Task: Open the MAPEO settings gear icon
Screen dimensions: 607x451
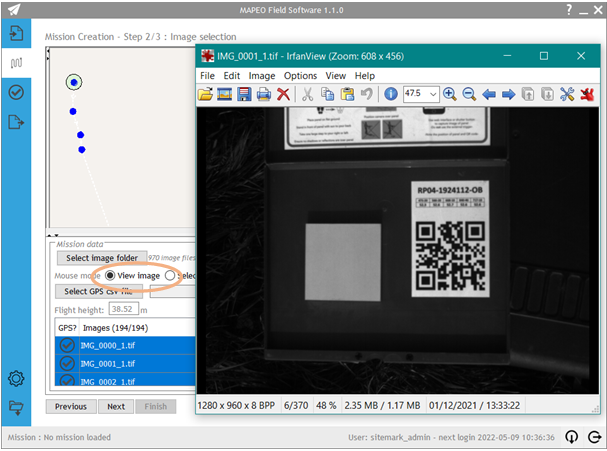Action: pos(16,378)
